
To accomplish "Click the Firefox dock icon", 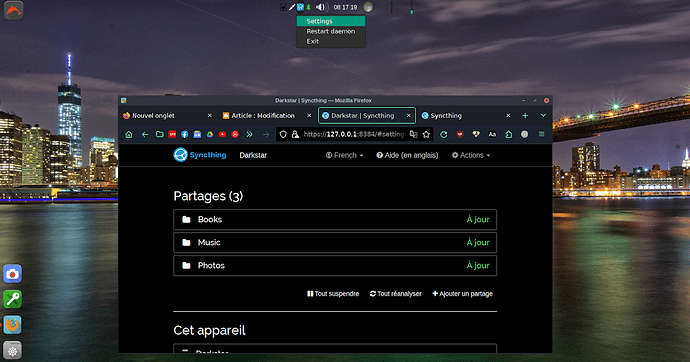I will pyautogui.click(x=12, y=325).
